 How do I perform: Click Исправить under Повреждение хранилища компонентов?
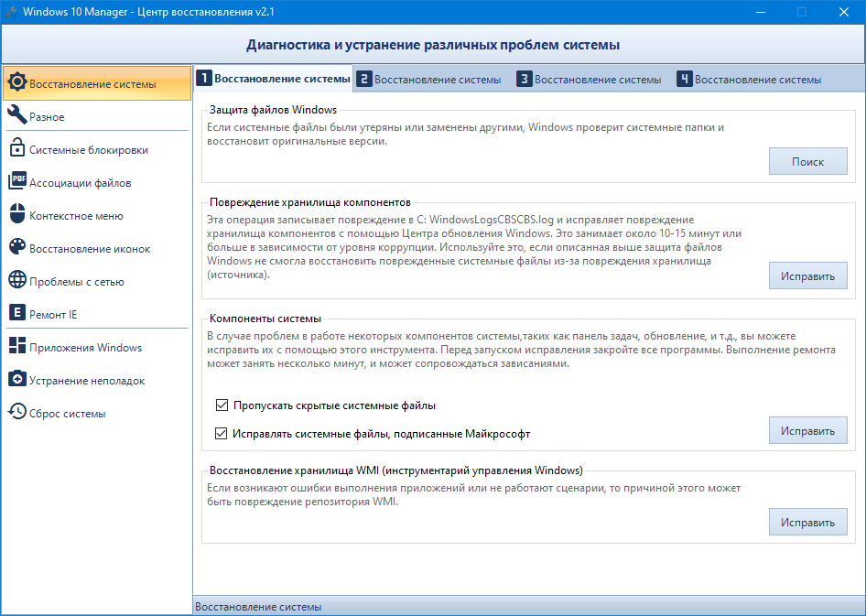coord(808,276)
